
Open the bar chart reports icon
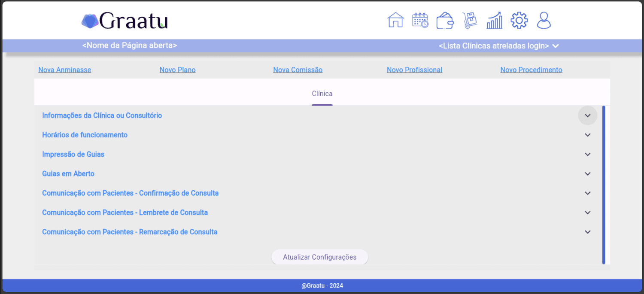point(494,20)
